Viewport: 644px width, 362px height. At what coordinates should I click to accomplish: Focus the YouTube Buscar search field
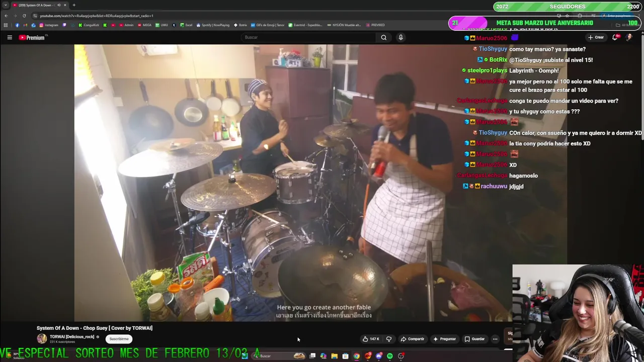(308, 37)
